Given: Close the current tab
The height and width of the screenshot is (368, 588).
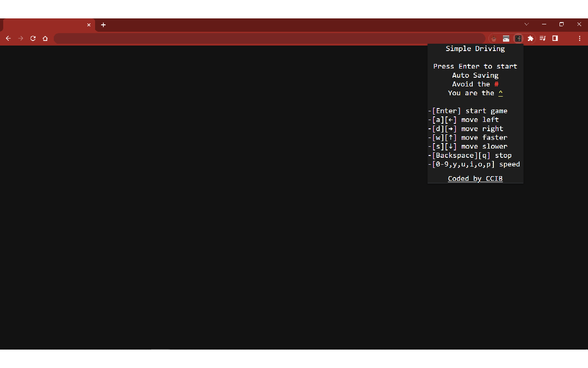Looking at the screenshot, I should (89, 25).
